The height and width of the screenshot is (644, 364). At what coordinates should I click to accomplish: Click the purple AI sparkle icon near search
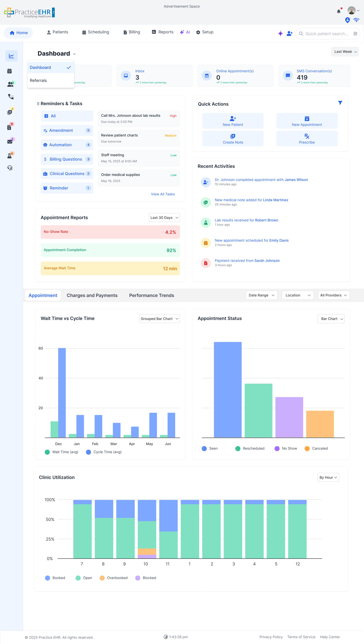point(280,33)
